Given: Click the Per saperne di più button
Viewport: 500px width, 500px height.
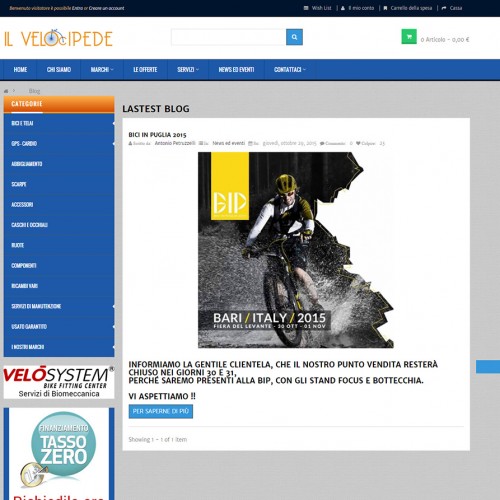Looking at the screenshot, I should (161, 411).
